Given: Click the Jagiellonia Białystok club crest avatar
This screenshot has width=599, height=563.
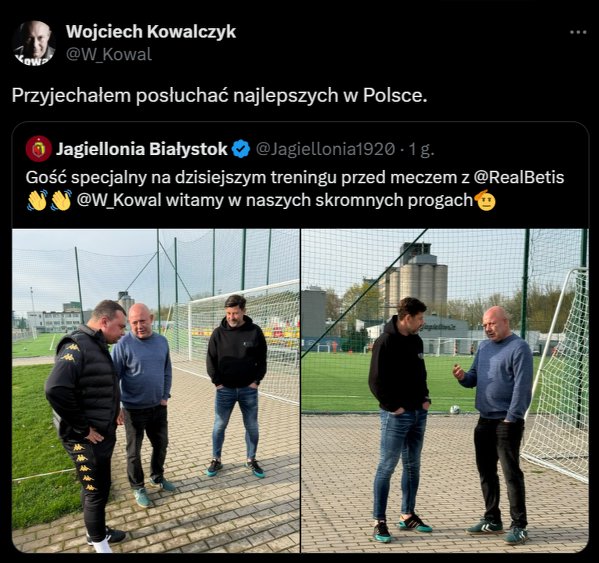Looking at the screenshot, I should [x=39, y=149].
